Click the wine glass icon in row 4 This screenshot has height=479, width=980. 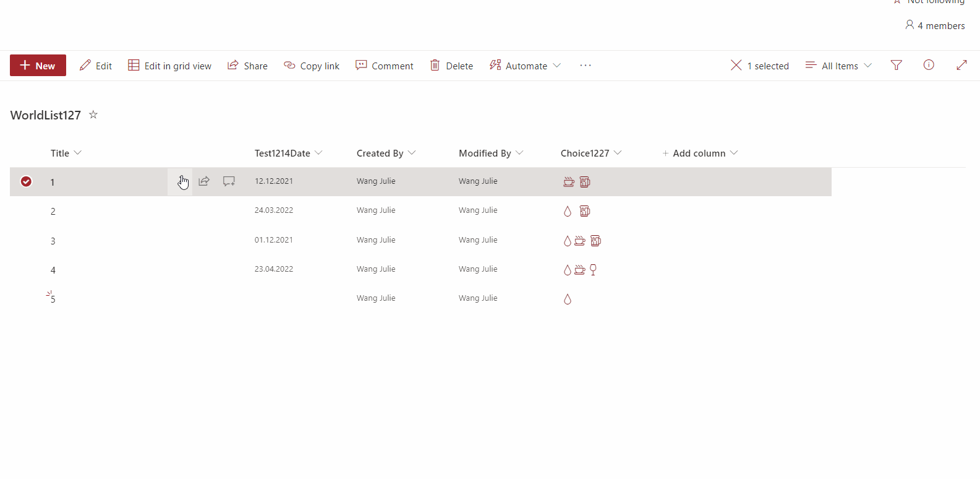point(594,270)
